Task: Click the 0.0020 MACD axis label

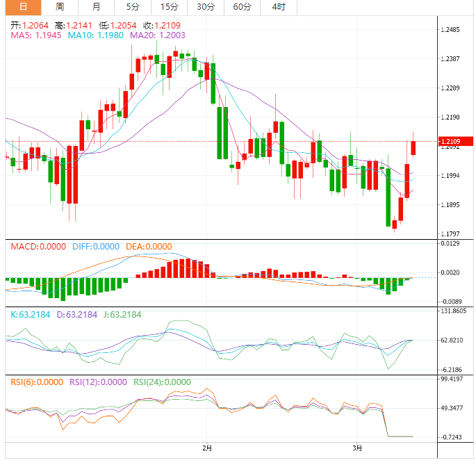Action: [x=450, y=272]
